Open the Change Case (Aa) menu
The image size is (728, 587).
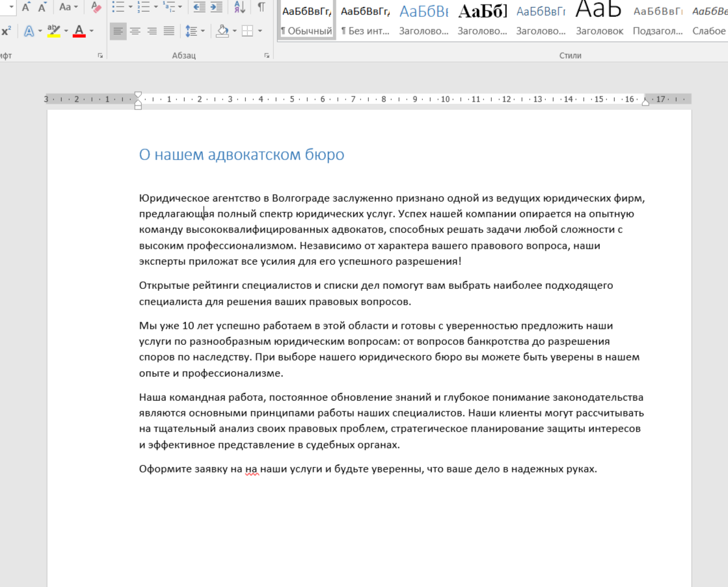(68, 7)
